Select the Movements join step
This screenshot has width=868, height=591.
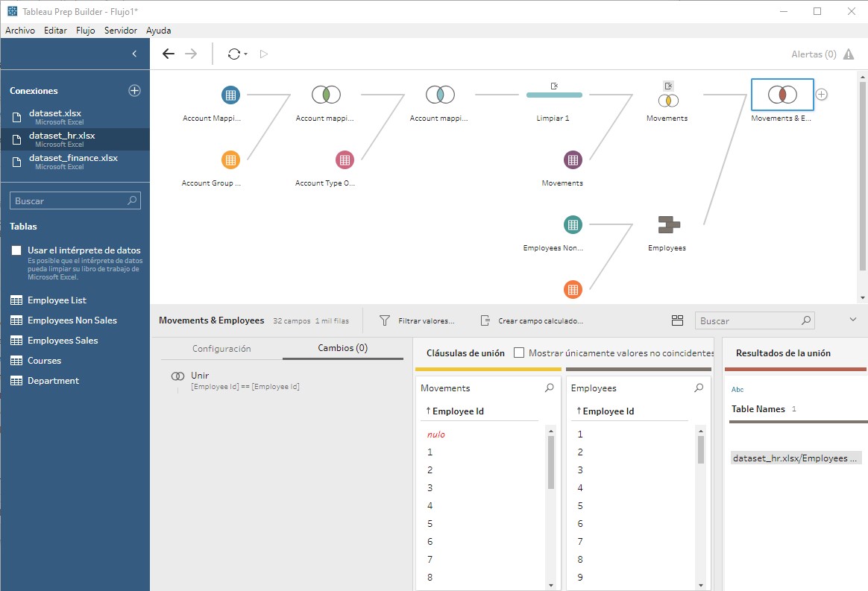668,101
